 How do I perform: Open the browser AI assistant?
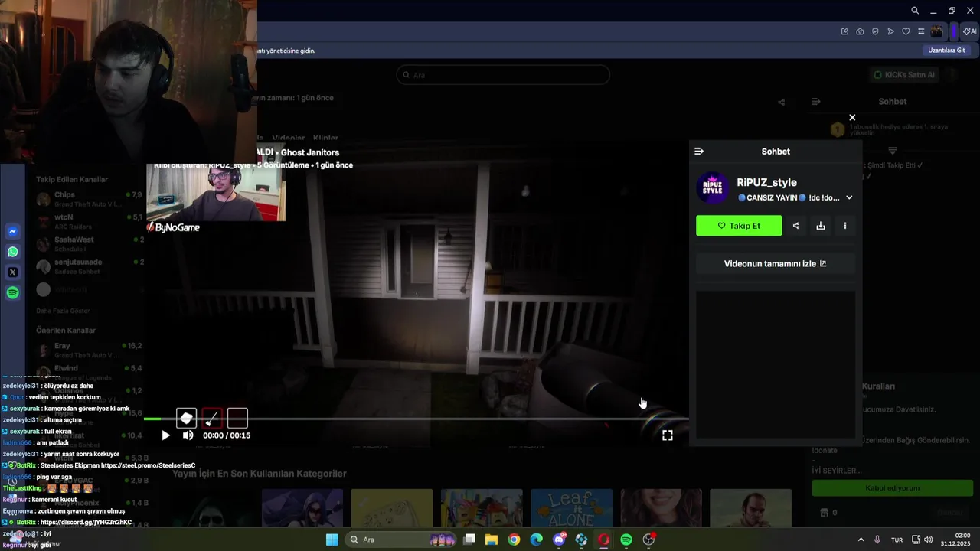(969, 31)
